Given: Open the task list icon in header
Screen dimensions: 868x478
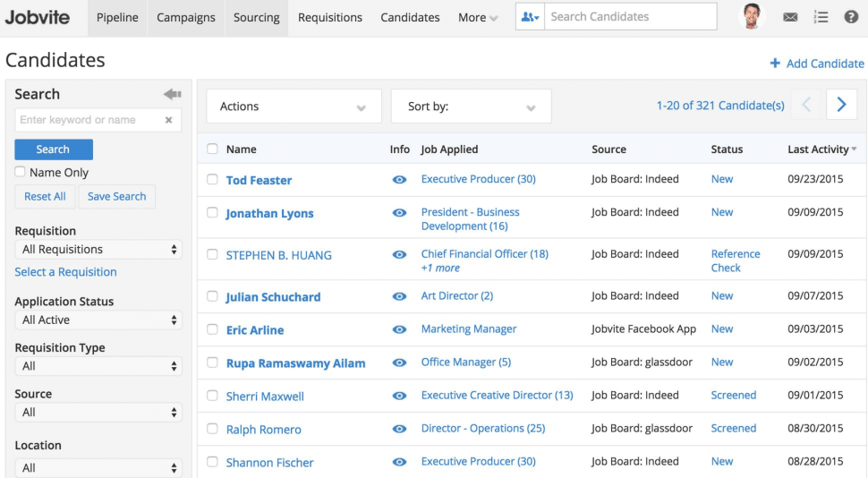Looking at the screenshot, I should tap(821, 17).
